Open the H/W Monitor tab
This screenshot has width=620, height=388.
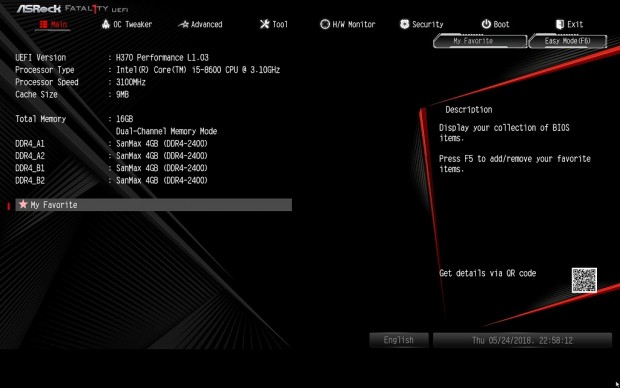(x=353, y=25)
